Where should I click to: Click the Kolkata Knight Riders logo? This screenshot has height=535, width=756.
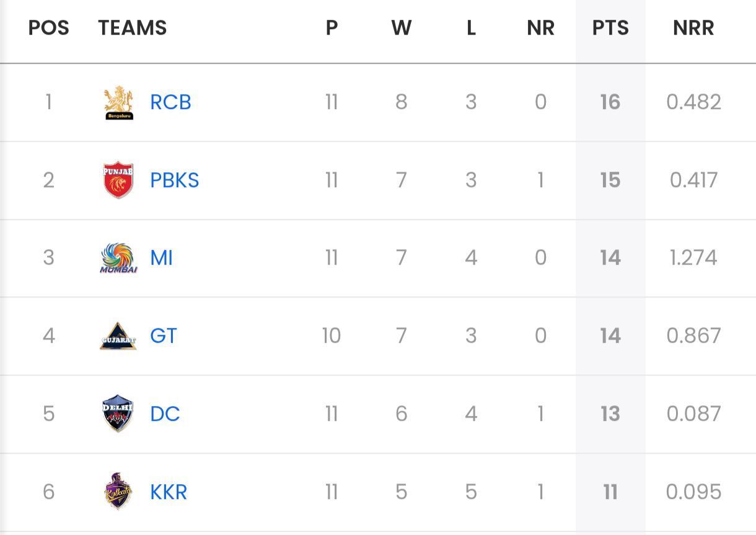point(118,492)
